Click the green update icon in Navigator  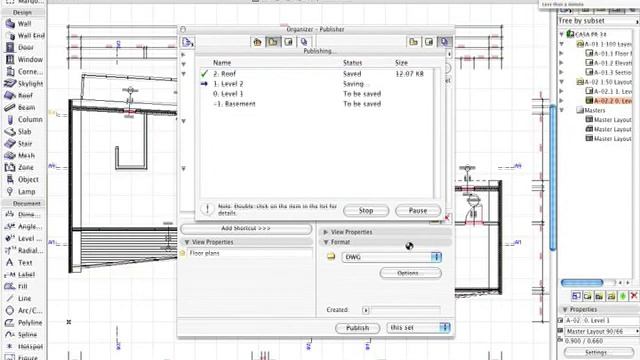pyautogui.click(x=622, y=296)
